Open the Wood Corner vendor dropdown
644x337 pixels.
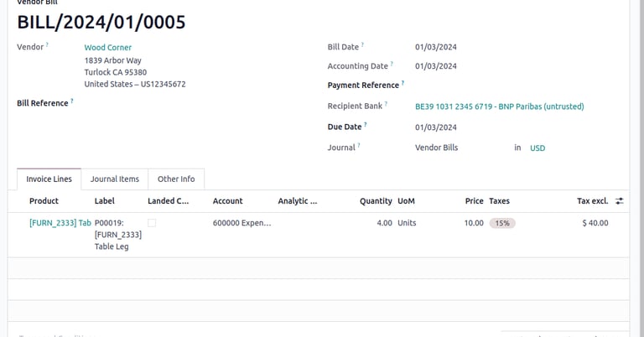(108, 48)
